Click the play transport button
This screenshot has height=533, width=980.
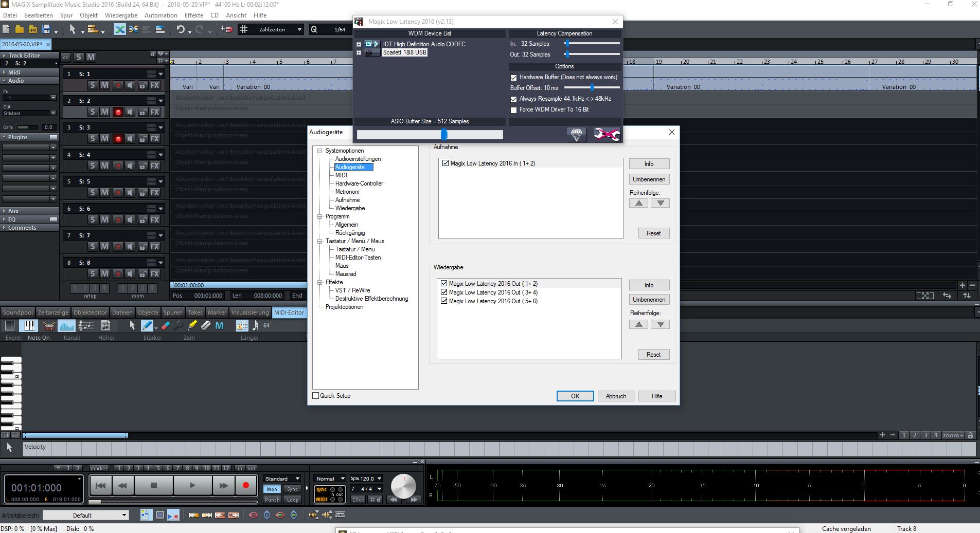coord(192,485)
